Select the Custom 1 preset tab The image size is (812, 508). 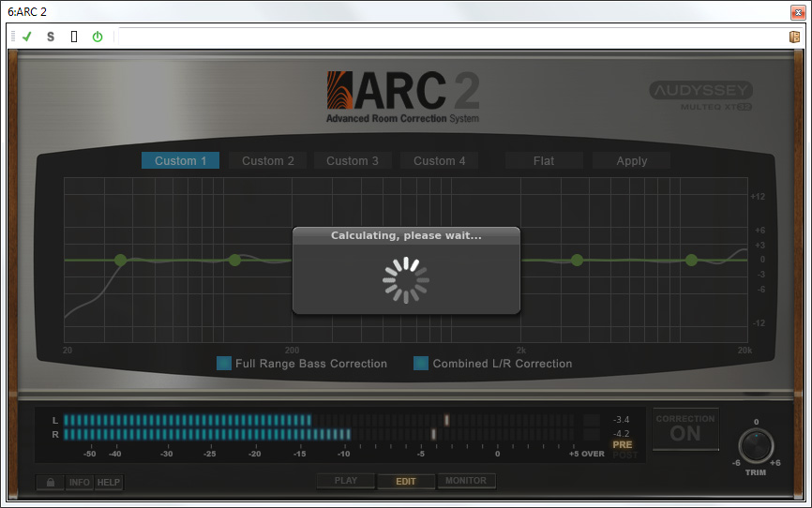coord(181,160)
